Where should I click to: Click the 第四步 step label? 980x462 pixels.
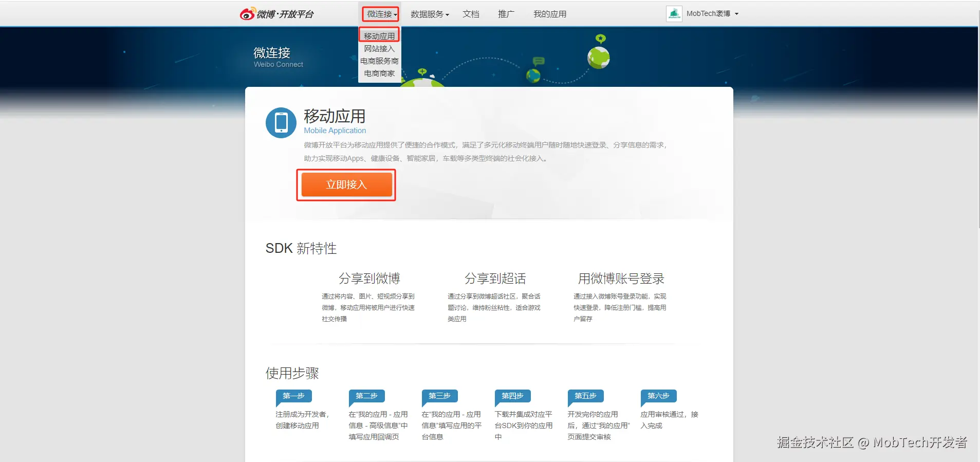coord(512,396)
